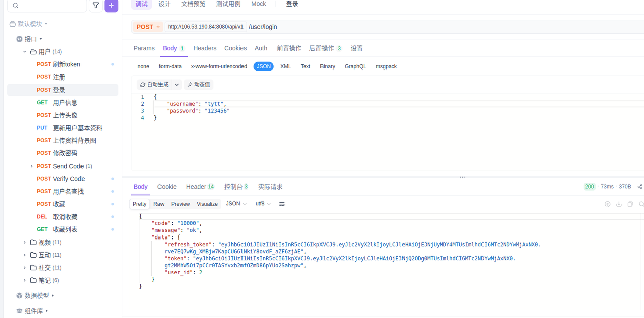This screenshot has width=644, height=318.
Task: Select the Text body type
Action: click(x=305, y=66)
